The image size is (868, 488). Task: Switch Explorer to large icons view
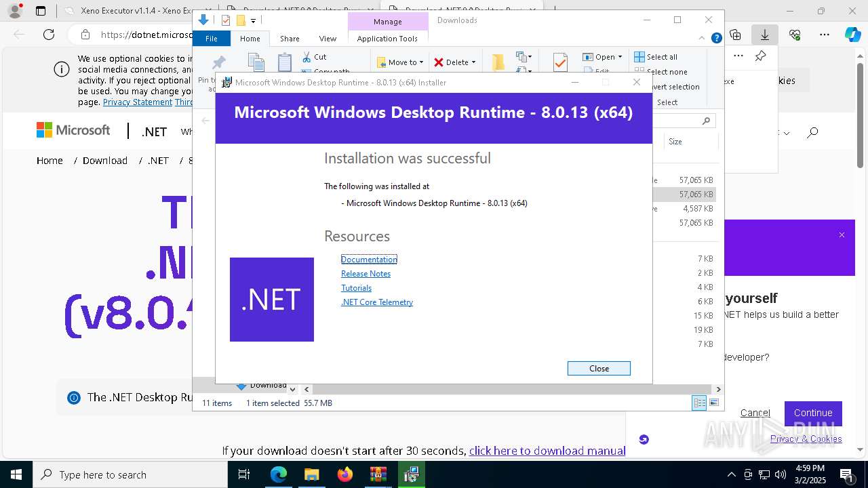(714, 403)
